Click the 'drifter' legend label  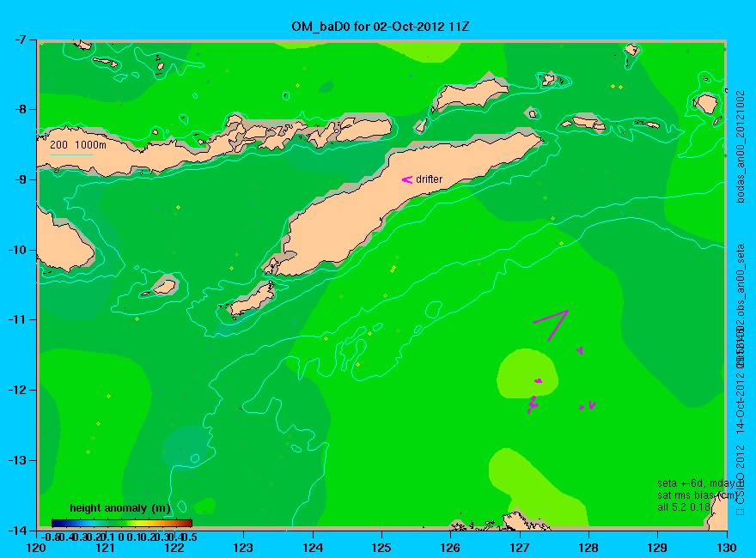click(x=429, y=179)
